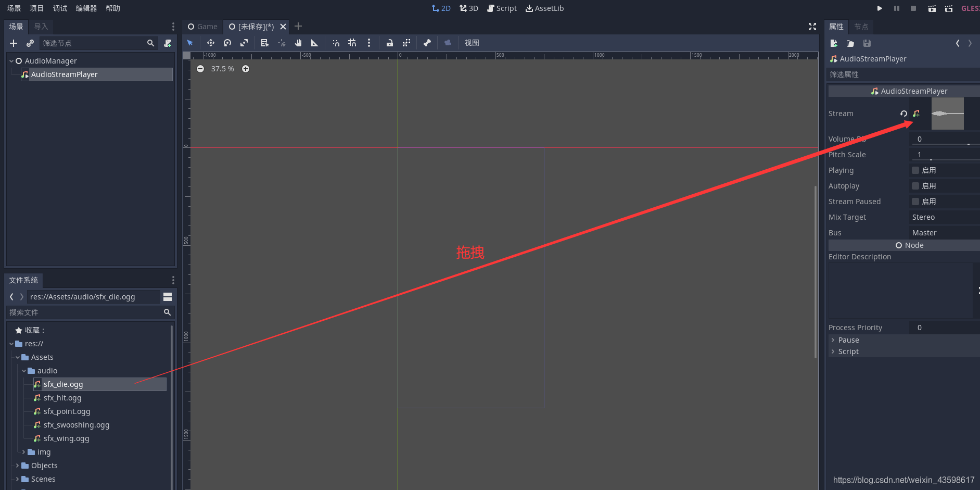Viewport: 980px width, 490px height.
Task: Select the Pan mode hand tool
Action: 298,43
